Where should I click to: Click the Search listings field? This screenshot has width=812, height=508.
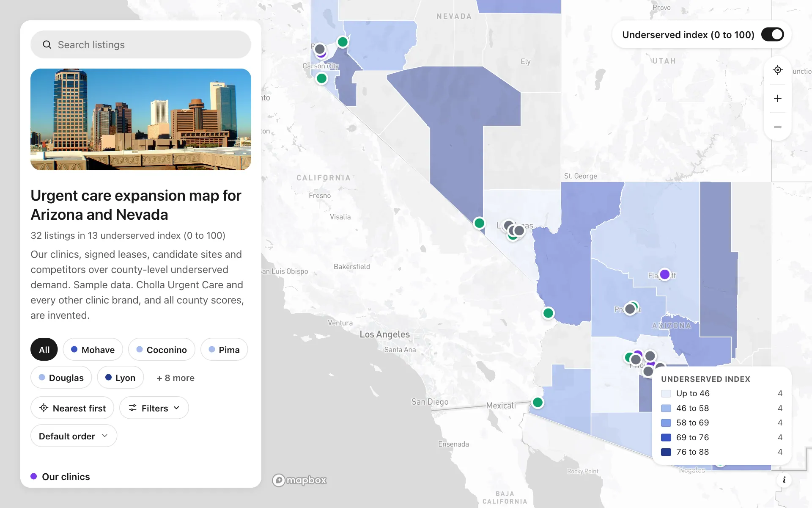pos(141,44)
